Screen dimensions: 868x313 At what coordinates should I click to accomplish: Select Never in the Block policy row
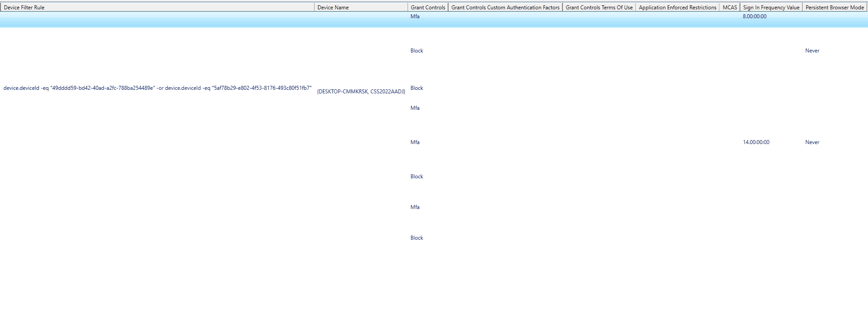(x=812, y=51)
